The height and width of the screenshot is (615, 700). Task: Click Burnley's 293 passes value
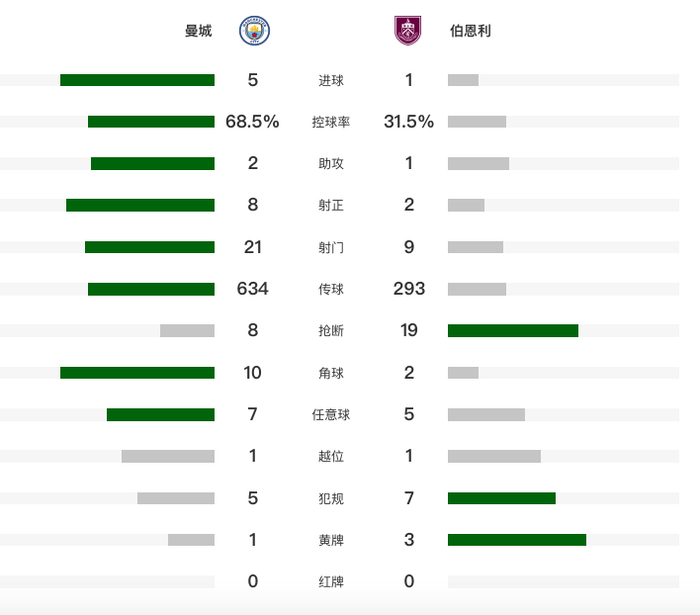(x=409, y=289)
